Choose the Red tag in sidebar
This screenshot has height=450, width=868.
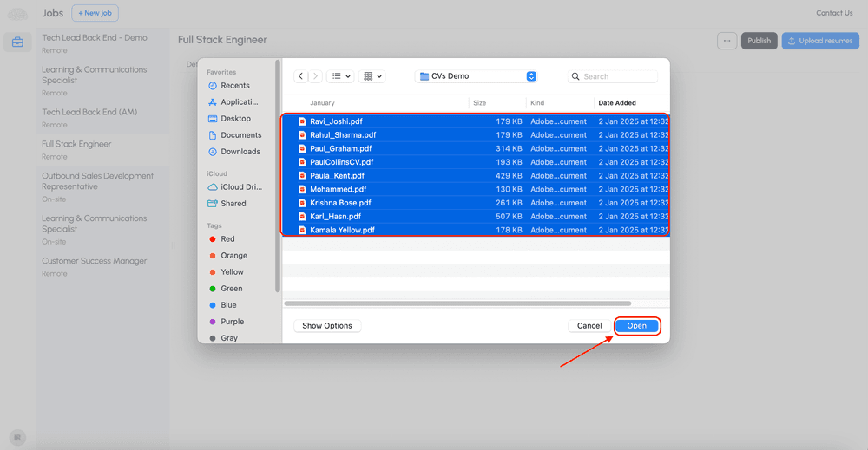(227, 239)
